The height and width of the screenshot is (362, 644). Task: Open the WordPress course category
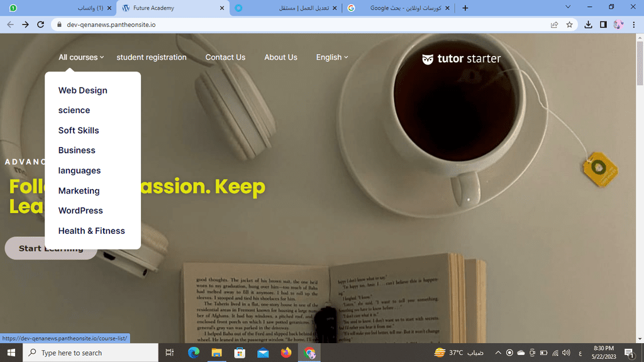click(x=80, y=211)
